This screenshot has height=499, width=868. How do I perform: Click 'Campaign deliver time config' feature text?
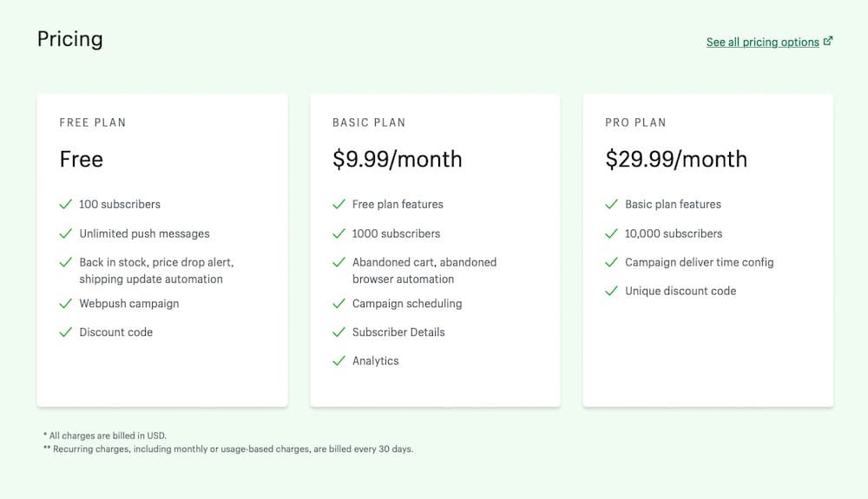click(699, 262)
